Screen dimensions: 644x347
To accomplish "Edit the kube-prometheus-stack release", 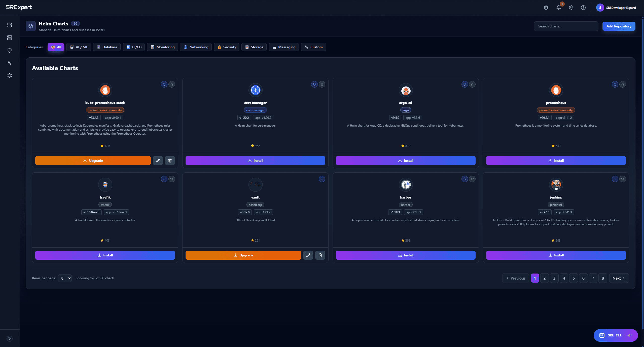I will pyautogui.click(x=158, y=160).
